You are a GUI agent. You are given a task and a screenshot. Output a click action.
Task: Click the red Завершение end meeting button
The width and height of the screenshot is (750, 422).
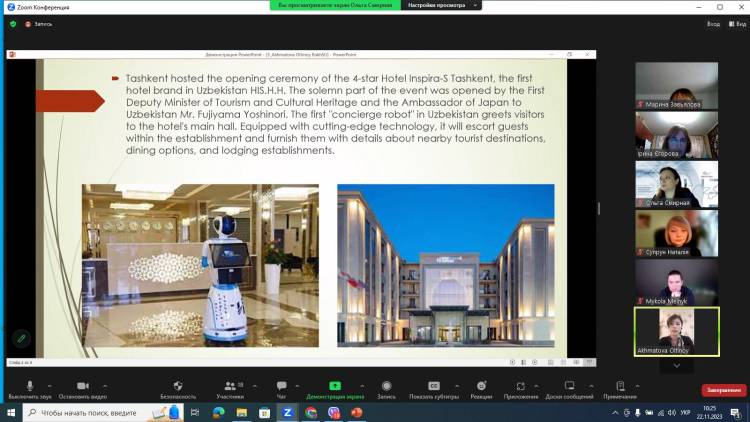click(x=723, y=389)
